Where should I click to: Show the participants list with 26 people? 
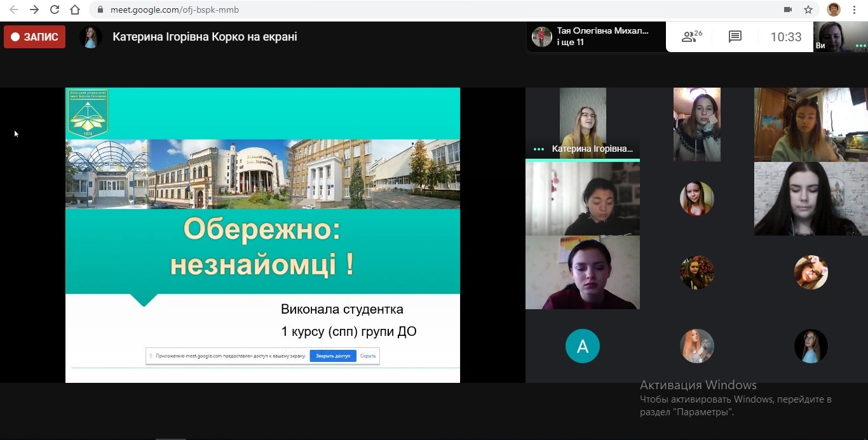691,37
